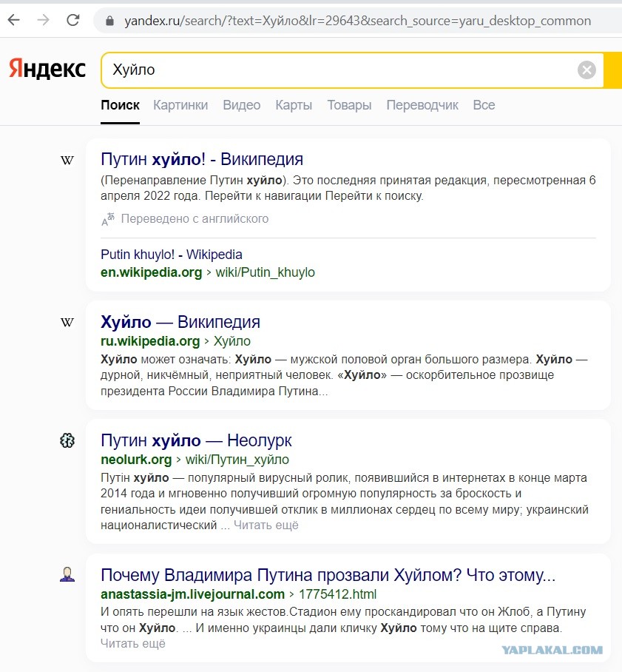View site security lock info
Viewport: 622px width, 672px height.
coord(109,21)
